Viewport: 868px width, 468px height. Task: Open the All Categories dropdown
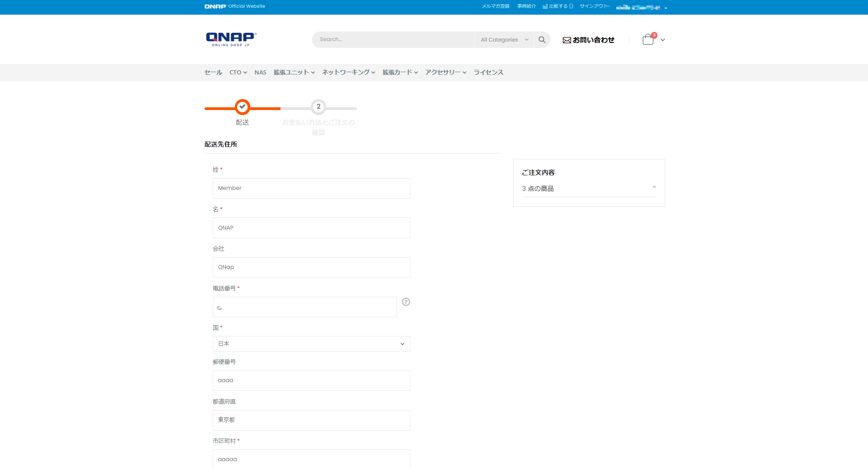coord(504,40)
